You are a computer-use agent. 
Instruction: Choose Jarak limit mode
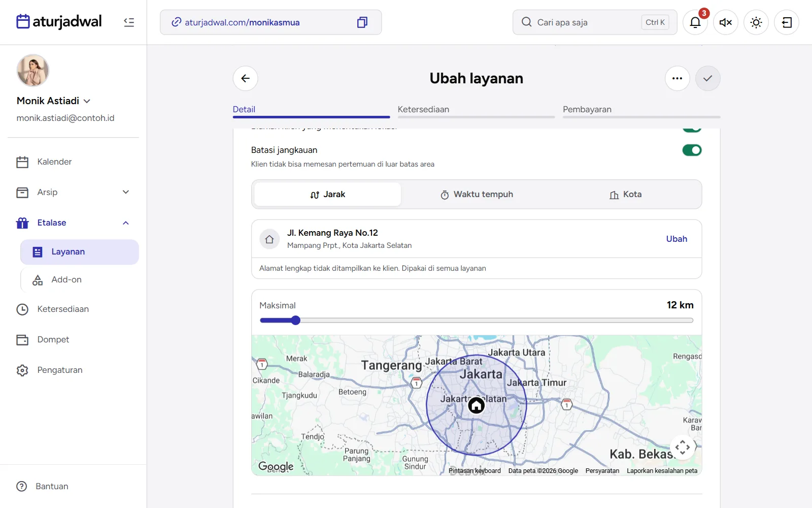point(328,195)
